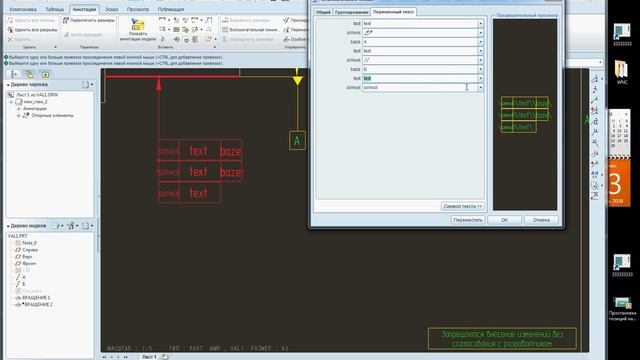Image resolution: width=640 pixels, height=360 pixels.
Task: Go to the last sheet arrow
Action: coord(126,357)
